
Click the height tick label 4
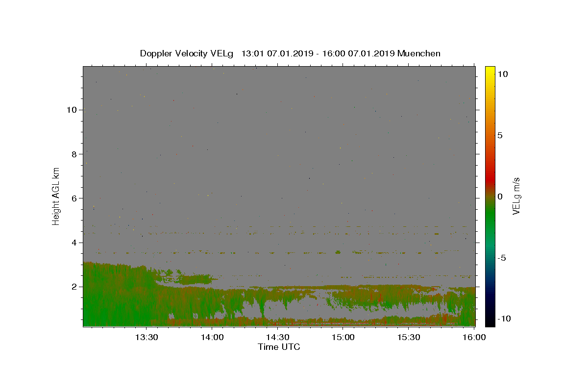click(x=74, y=243)
